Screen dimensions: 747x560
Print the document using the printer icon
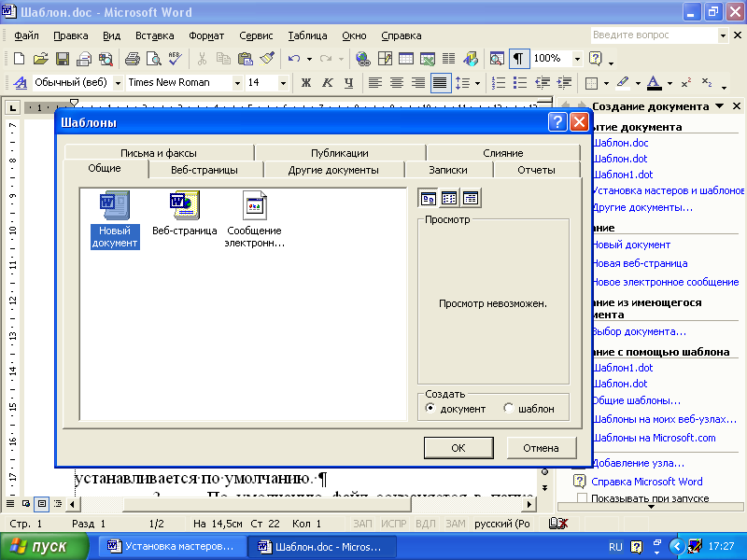(132, 59)
